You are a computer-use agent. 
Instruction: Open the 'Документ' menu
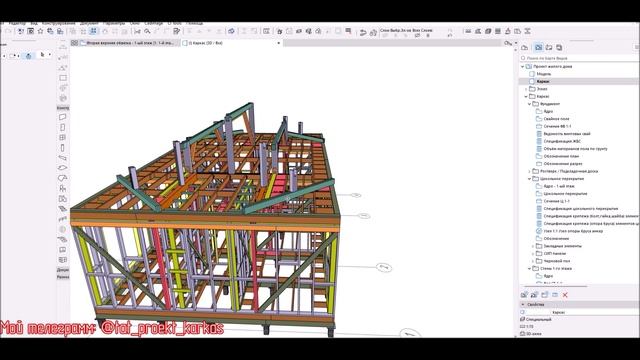pos(89,24)
